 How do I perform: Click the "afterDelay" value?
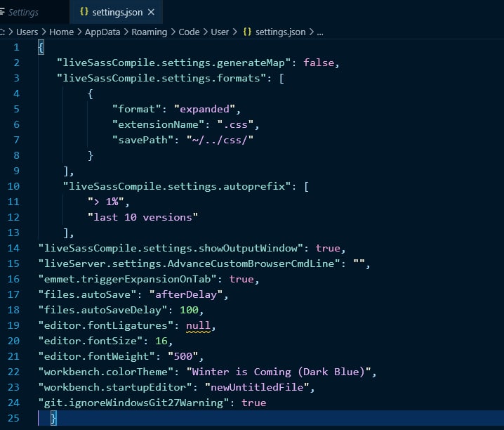[186, 294]
